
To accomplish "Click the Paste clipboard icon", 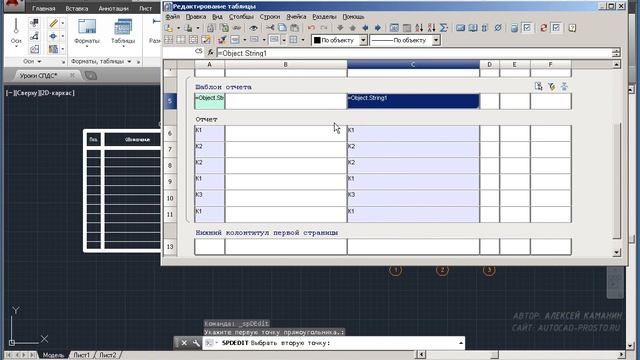I will pyautogui.click(x=294, y=28).
